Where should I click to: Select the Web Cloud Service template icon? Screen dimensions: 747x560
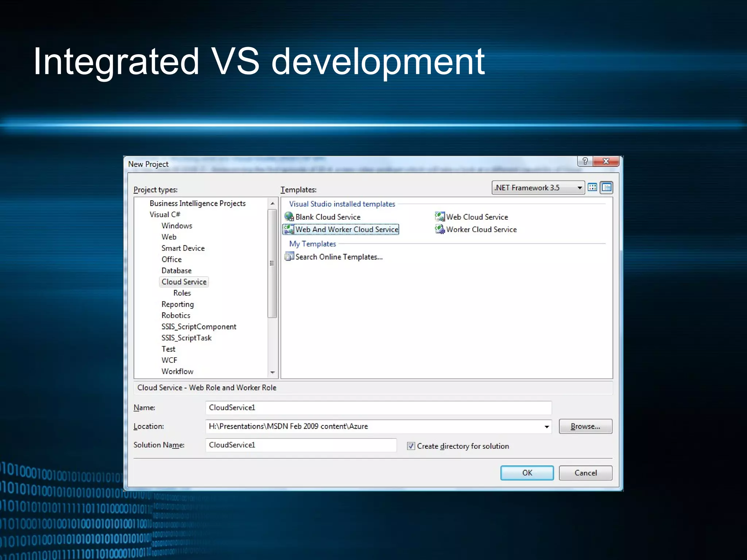tap(440, 217)
